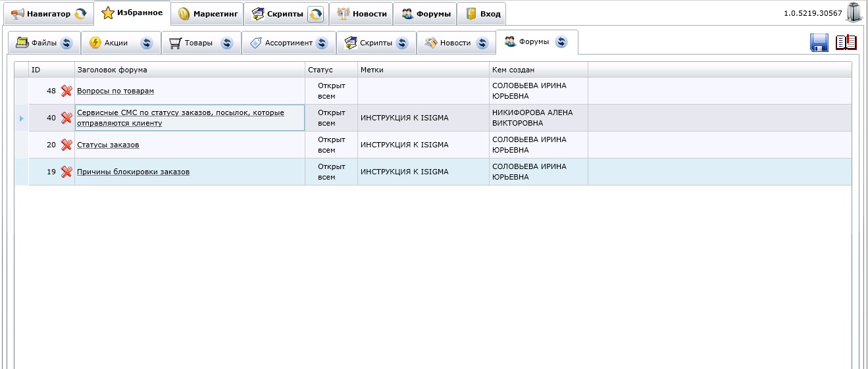Switch to Избранное top tab
868x369 pixels.
tap(132, 13)
